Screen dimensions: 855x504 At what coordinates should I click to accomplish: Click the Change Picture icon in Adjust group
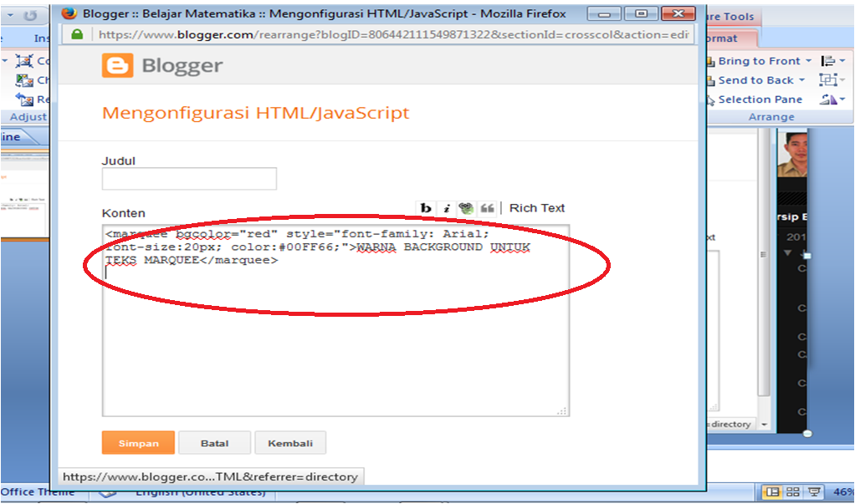pos(24,80)
